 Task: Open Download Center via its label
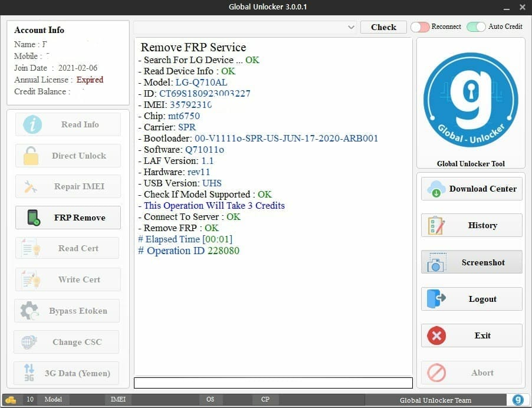pos(483,189)
